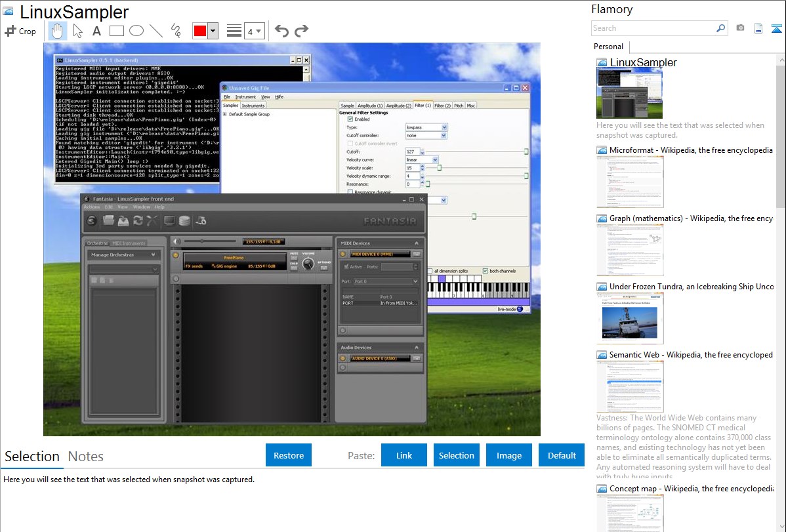Expand Default Sample Group in Gig File tree

pos(225,114)
